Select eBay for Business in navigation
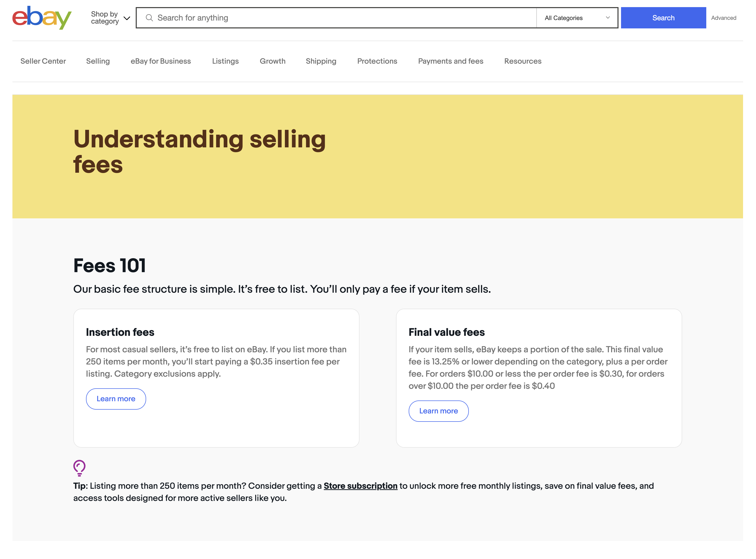This screenshot has width=756, height=559. click(x=161, y=61)
